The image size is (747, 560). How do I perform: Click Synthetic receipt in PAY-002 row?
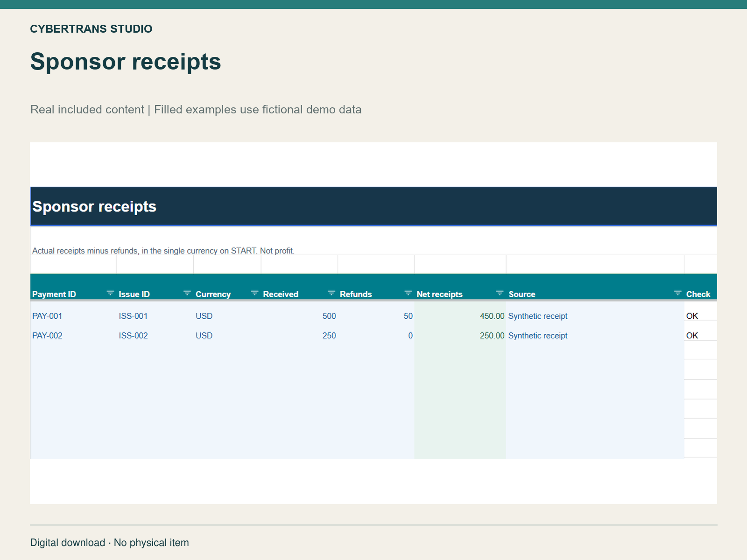point(538,336)
